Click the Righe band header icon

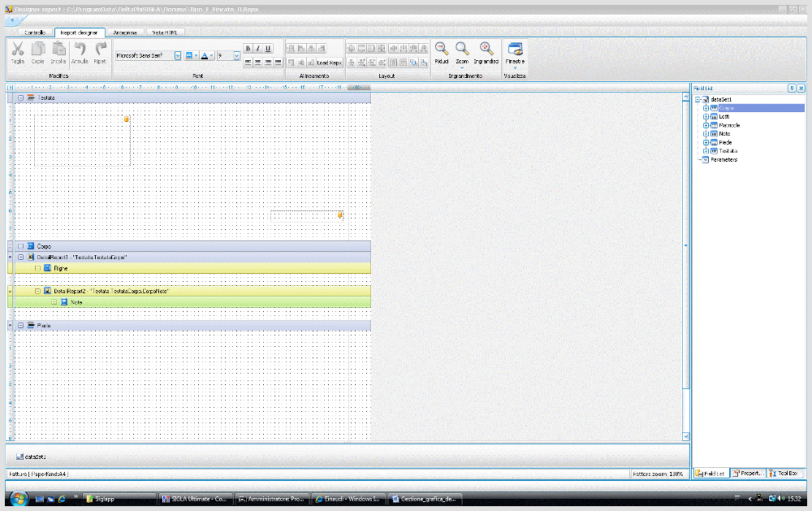tap(48, 268)
